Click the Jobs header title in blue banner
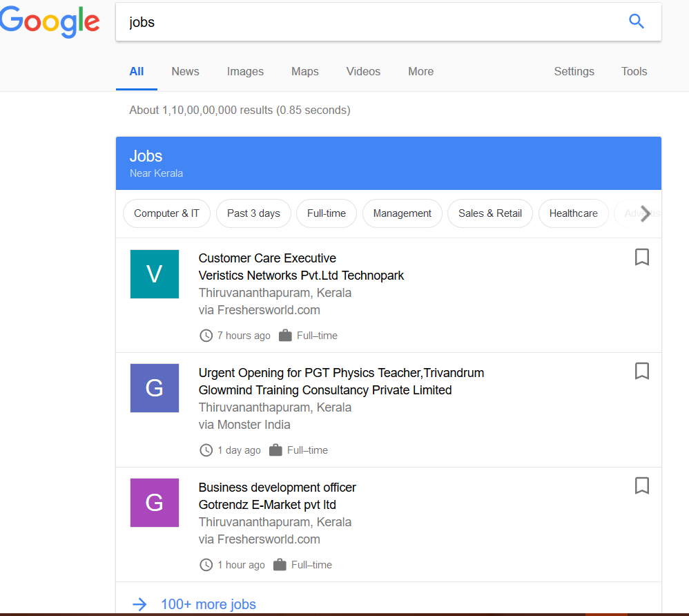This screenshot has height=616, width=689. [x=146, y=156]
